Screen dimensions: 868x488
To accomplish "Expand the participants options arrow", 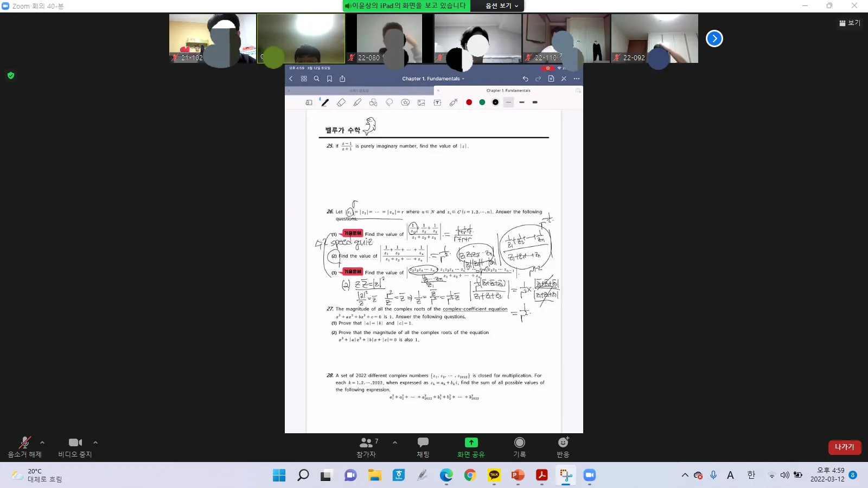I will coord(395,442).
